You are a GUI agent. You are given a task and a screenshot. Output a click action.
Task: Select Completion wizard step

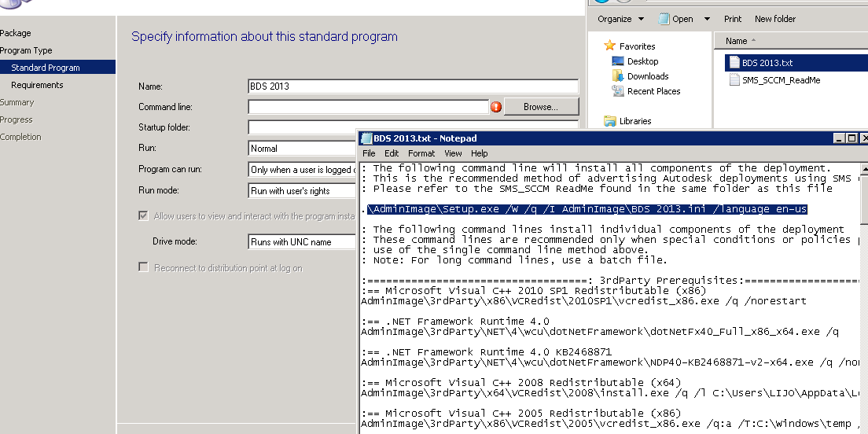(20, 137)
